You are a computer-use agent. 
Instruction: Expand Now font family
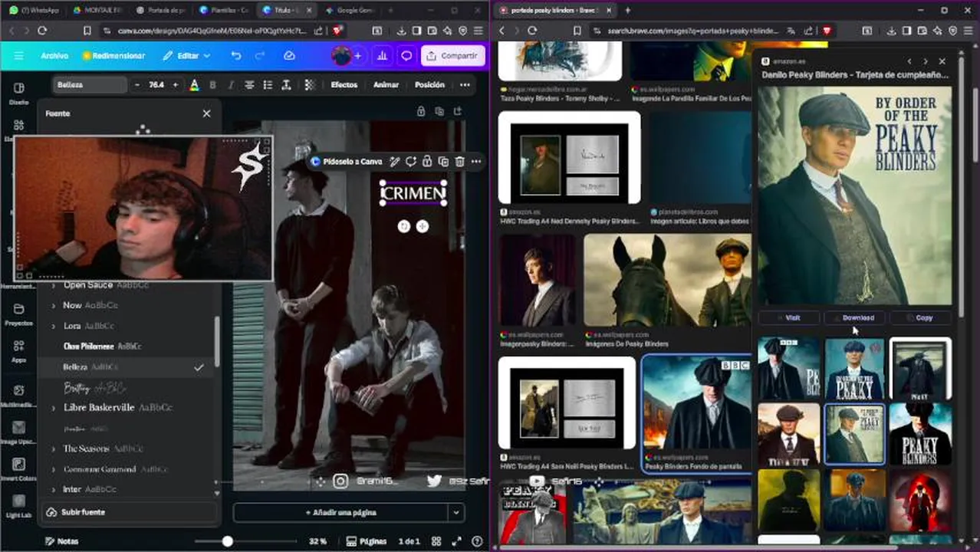pos(53,305)
